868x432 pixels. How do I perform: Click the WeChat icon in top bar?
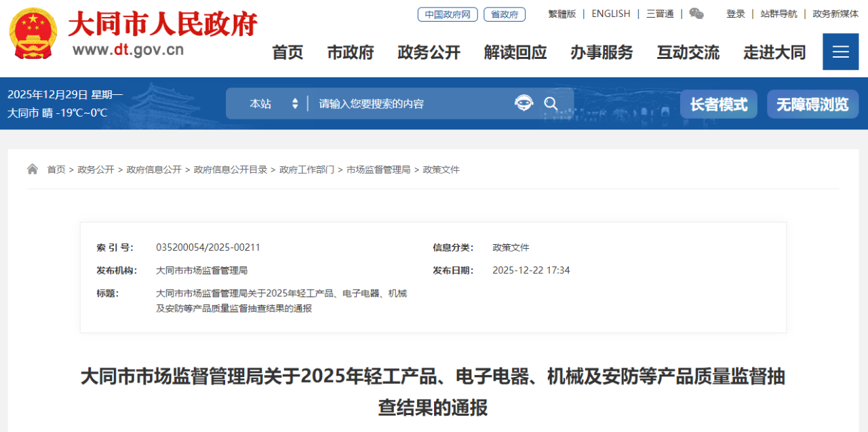pos(696,14)
